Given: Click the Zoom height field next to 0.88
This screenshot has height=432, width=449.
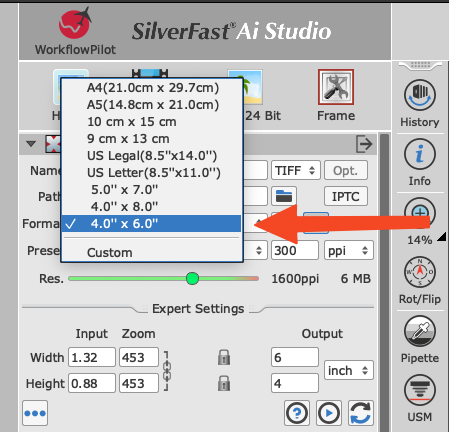Looking at the screenshot, I should [139, 383].
